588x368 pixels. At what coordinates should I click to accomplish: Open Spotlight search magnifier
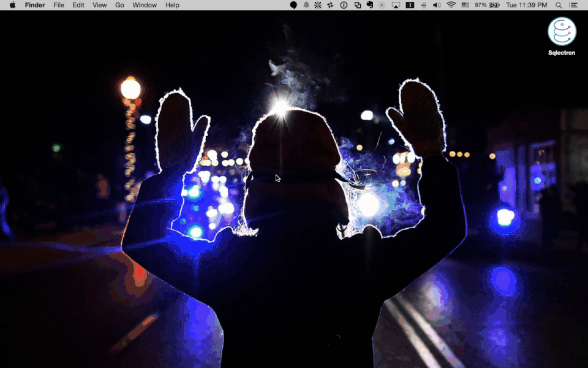pos(559,5)
